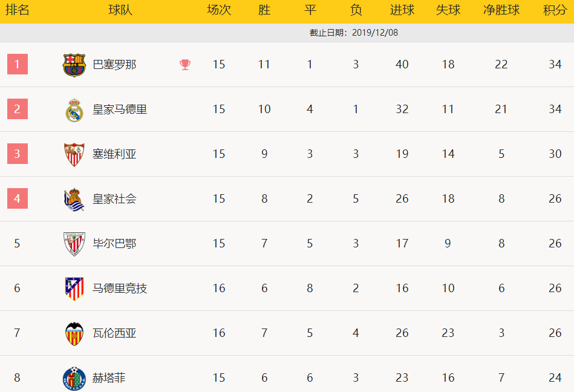Click the 排名 column header
This screenshot has width=574, height=392.
[17, 10]
